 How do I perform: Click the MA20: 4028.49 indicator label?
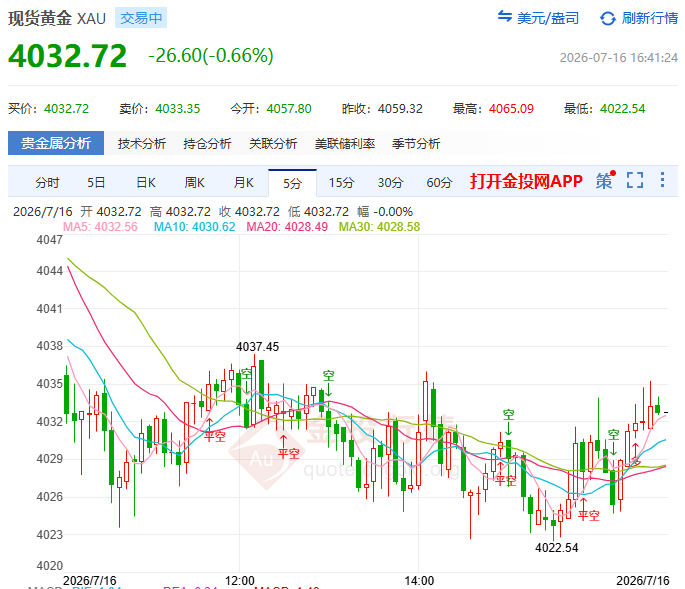(x=287, y=226)
